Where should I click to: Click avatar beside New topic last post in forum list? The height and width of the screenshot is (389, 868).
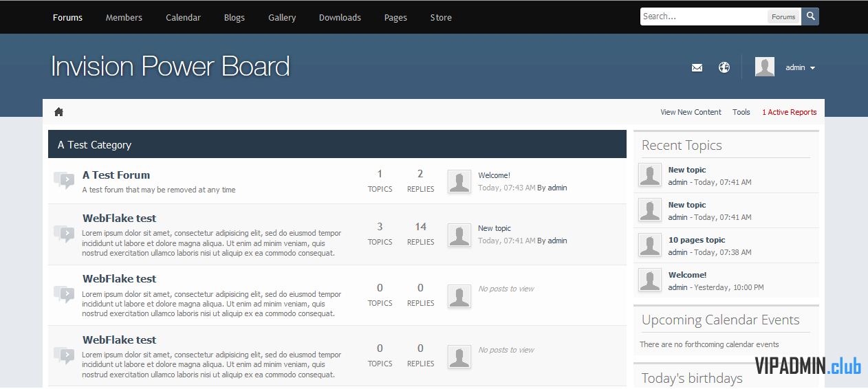(x=459, y=234)
